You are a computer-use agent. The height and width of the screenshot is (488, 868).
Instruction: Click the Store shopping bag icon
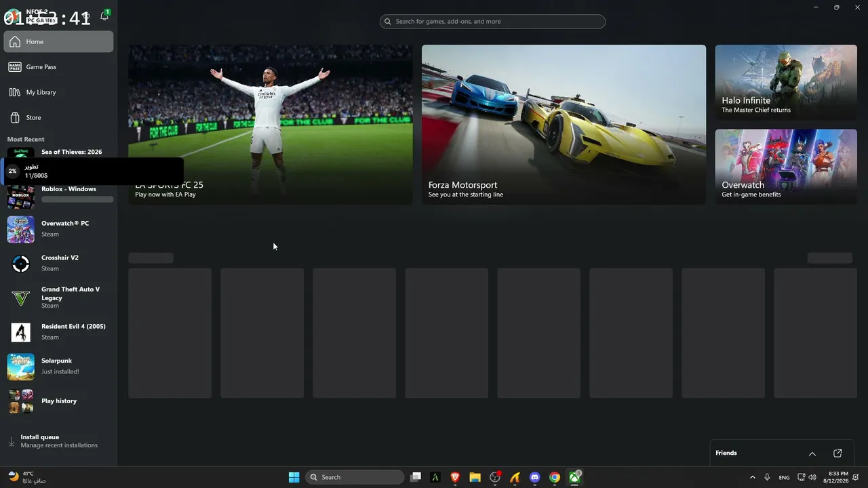coord(15,117)
